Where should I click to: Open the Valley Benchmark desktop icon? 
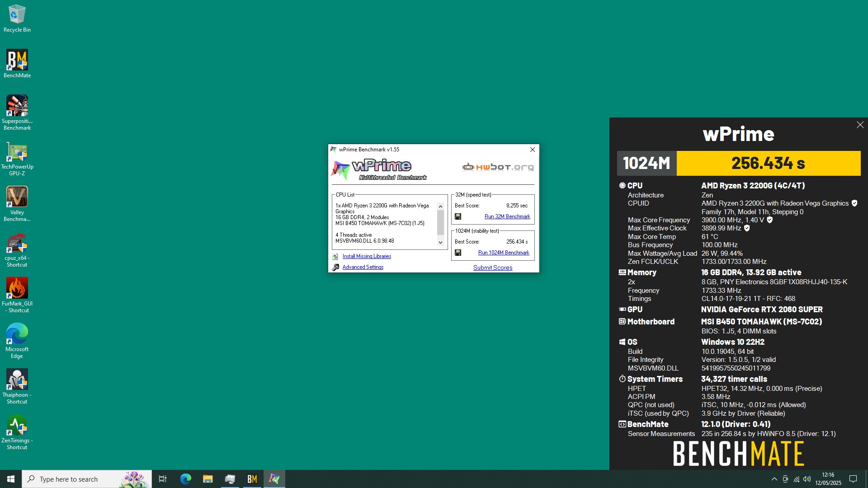coord(17,204)
